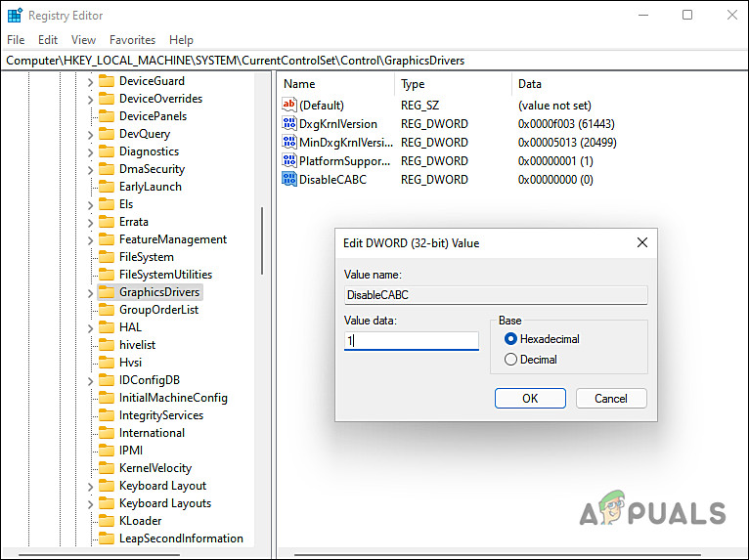Cancel the Edit DWORD dialog
The image size is (749, 560).
click(611, 398)
